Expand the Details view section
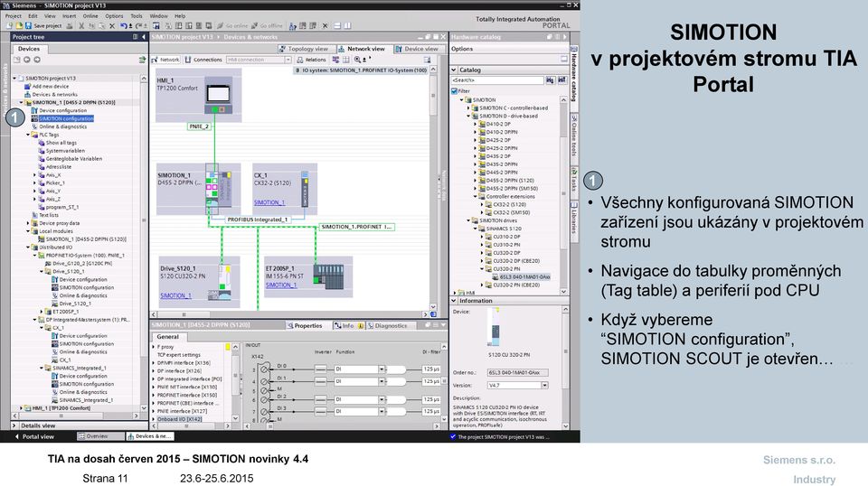This screenshot has height=486, width=868. (14, 425)
